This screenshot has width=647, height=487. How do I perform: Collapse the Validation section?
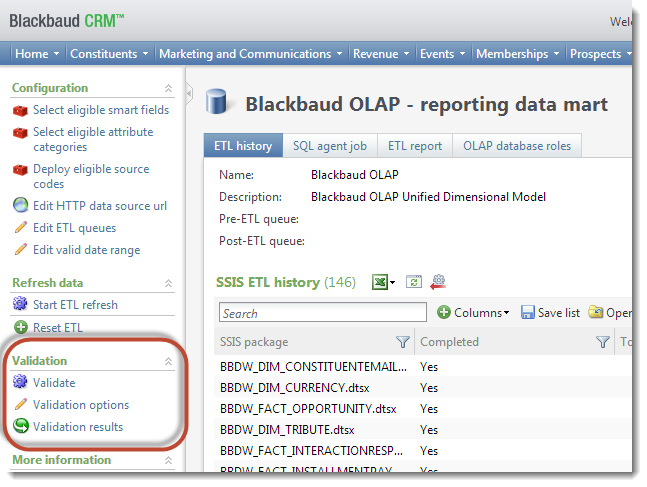168,362
